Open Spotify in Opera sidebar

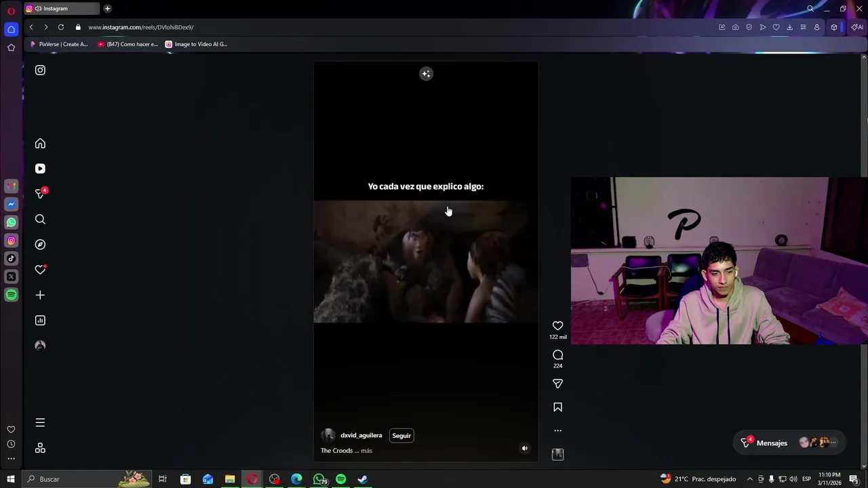pyautogui.click(x=11, y=295)
